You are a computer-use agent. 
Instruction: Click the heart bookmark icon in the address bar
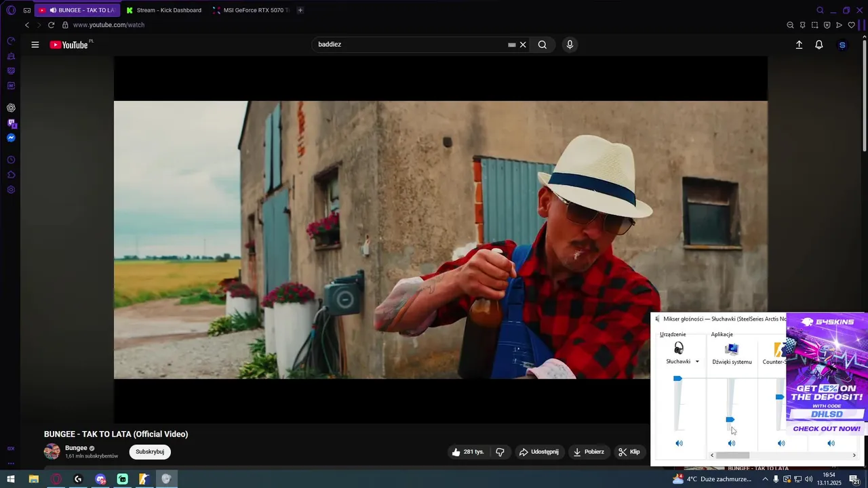pyautogui.click(x=851, y=25)
